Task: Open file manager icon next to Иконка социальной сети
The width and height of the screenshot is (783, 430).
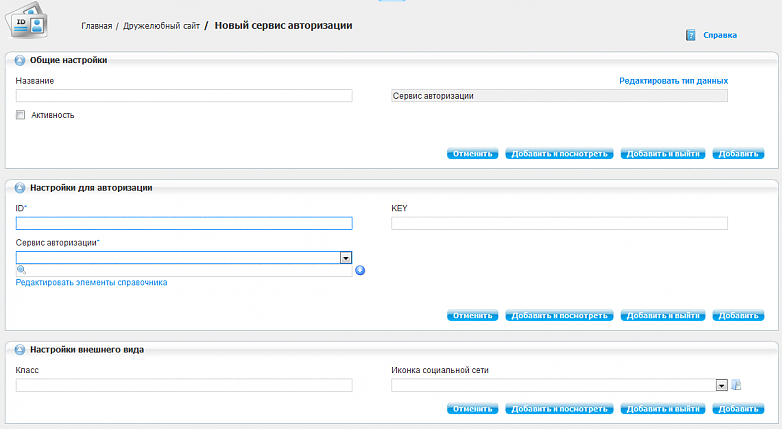Action: tap(736, 385)
